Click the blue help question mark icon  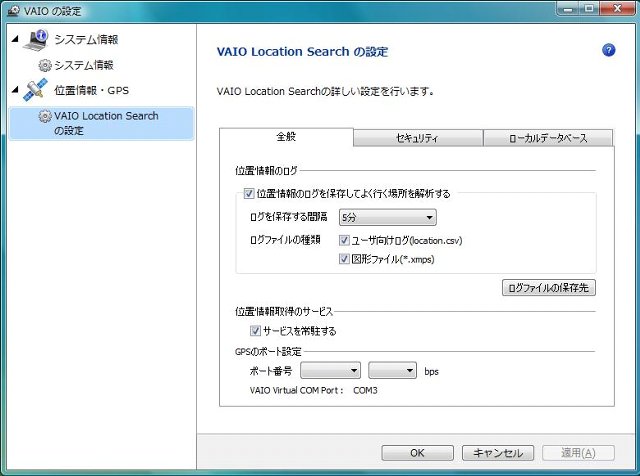coord(608,50)
